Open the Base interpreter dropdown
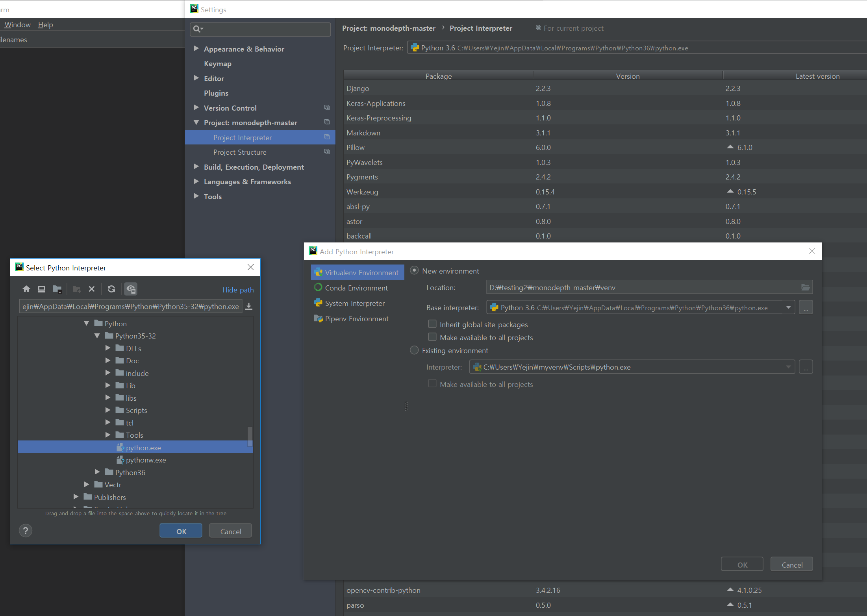Image resolution: width=867 pixels, height=616 pixels. [788, 308]
